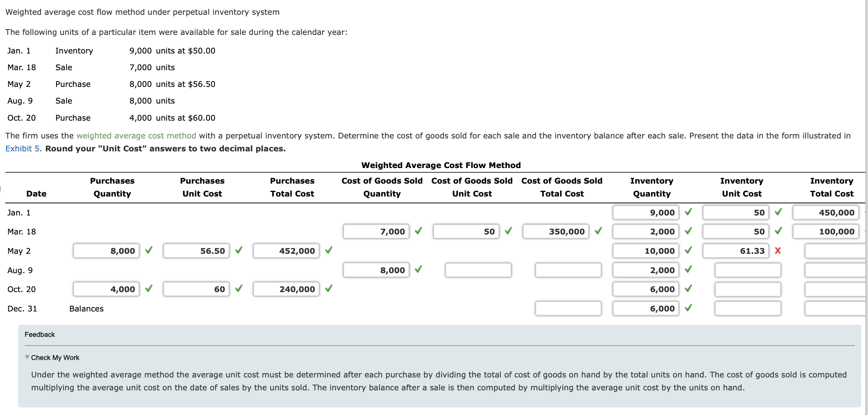Click the green checkmark beside 56.50

(239, 250)
